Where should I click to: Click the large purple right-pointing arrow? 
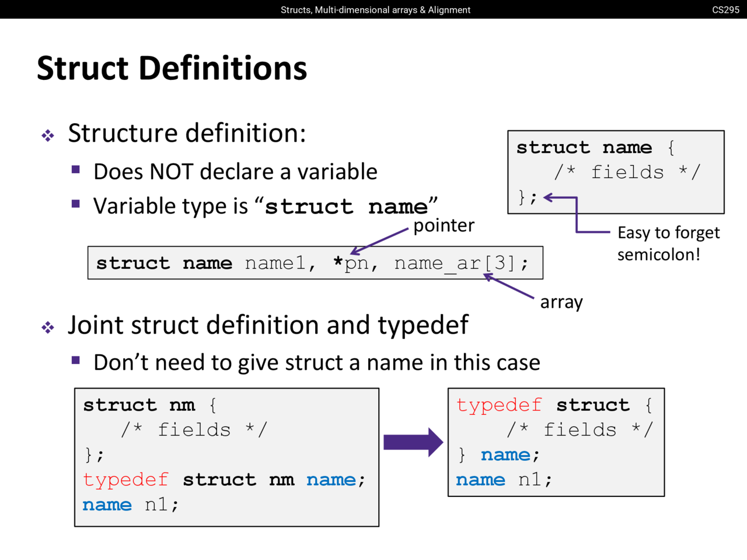coord(413,442)
